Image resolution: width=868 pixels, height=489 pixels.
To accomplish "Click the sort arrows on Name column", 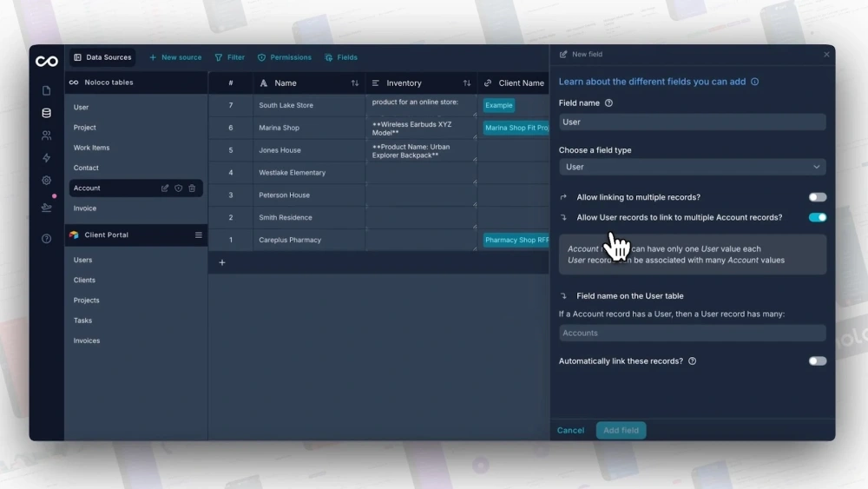I will [x=355, y=83].
